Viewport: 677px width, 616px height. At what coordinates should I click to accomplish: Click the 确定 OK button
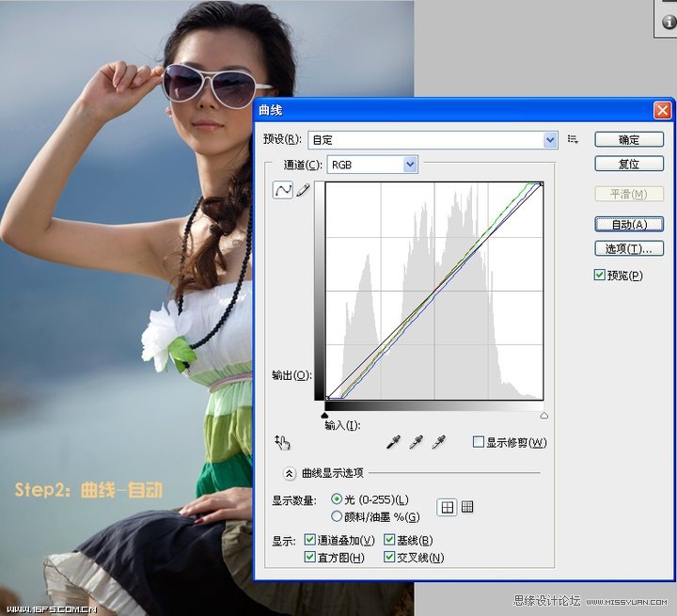[629, 139]
